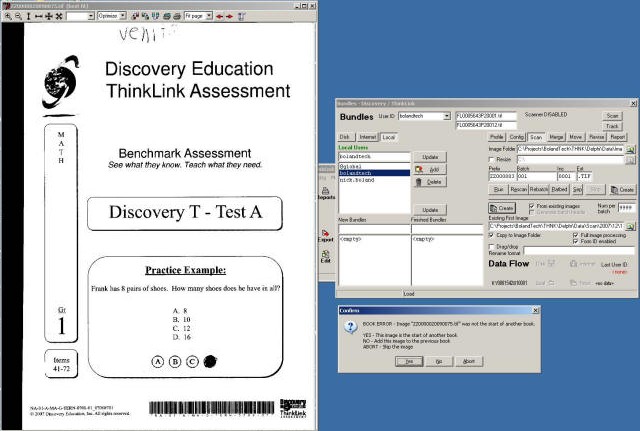Click the last tool icon in the viewer toolbar

(241, 16)
